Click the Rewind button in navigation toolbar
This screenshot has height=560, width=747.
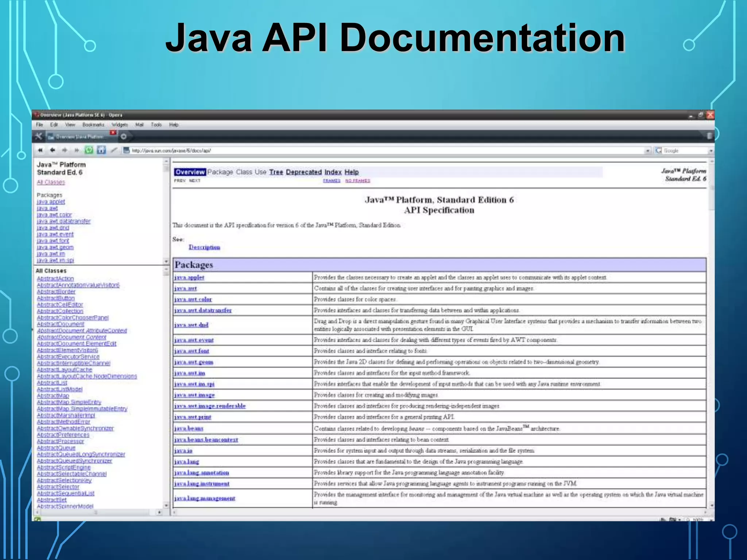40,150
